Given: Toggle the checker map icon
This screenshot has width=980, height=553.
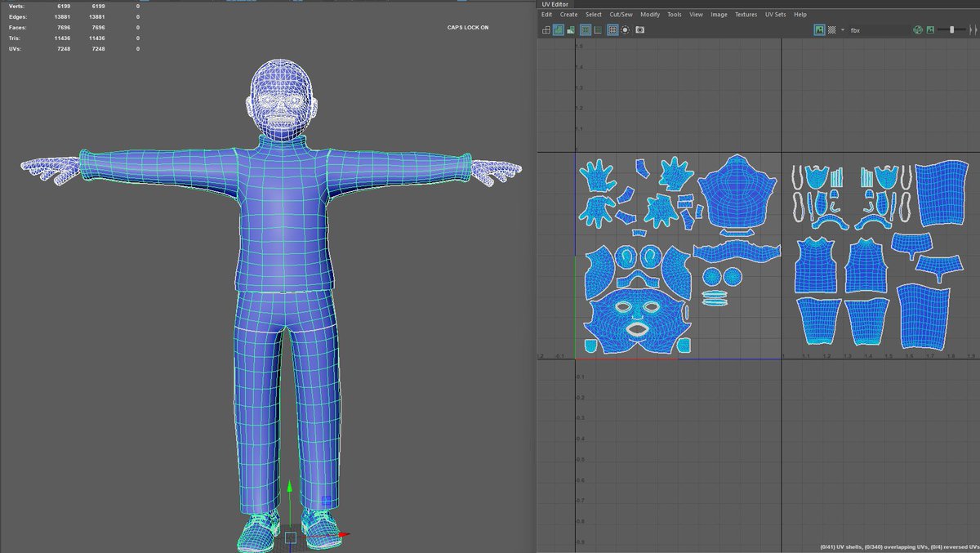Looking at the screenshot, I should coord(831,29).
